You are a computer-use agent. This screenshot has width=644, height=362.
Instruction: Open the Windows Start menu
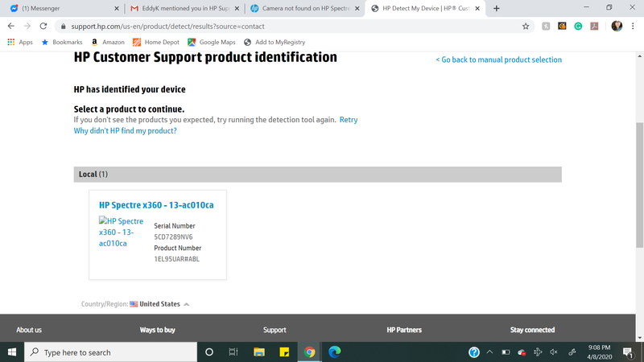pyautogui.click(x=12, y=352)
